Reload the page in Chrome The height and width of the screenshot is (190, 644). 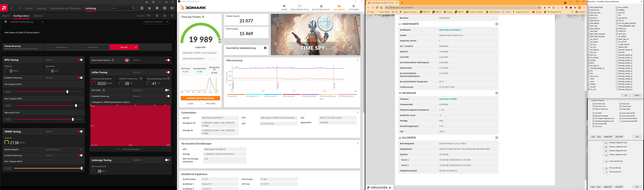[377, 7]
